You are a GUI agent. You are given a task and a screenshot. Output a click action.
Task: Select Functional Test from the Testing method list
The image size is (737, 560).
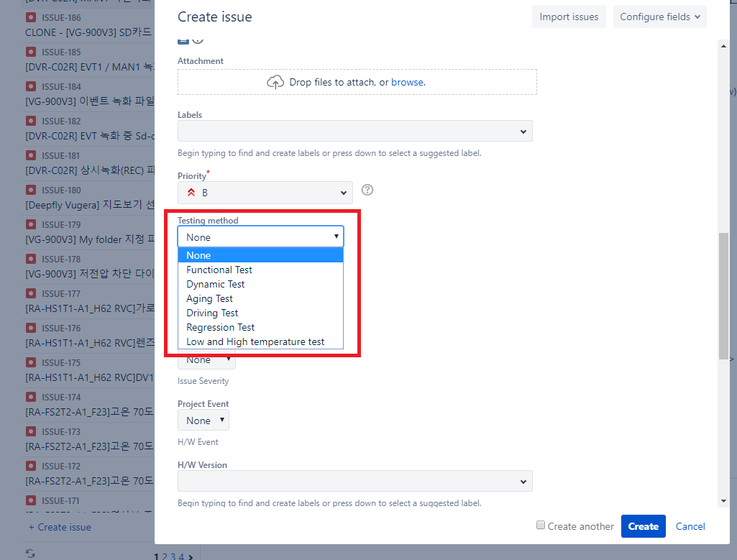pos(218,270)
